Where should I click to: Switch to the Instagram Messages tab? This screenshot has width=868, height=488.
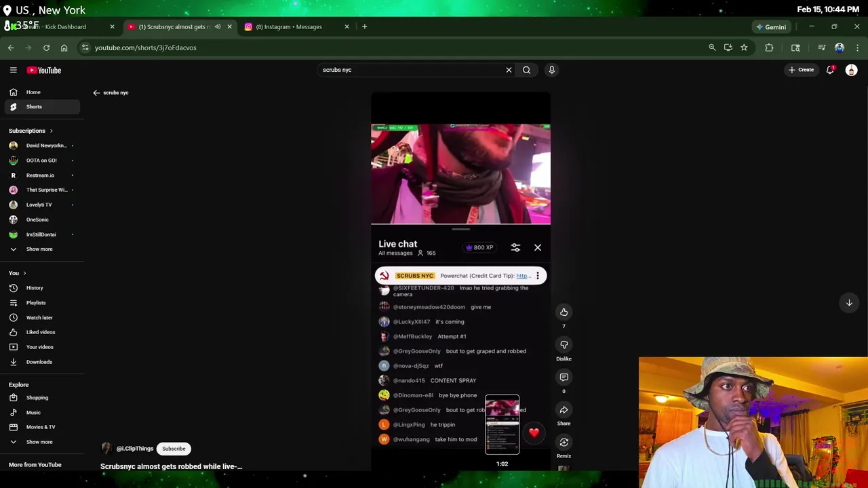coord(296,27)
